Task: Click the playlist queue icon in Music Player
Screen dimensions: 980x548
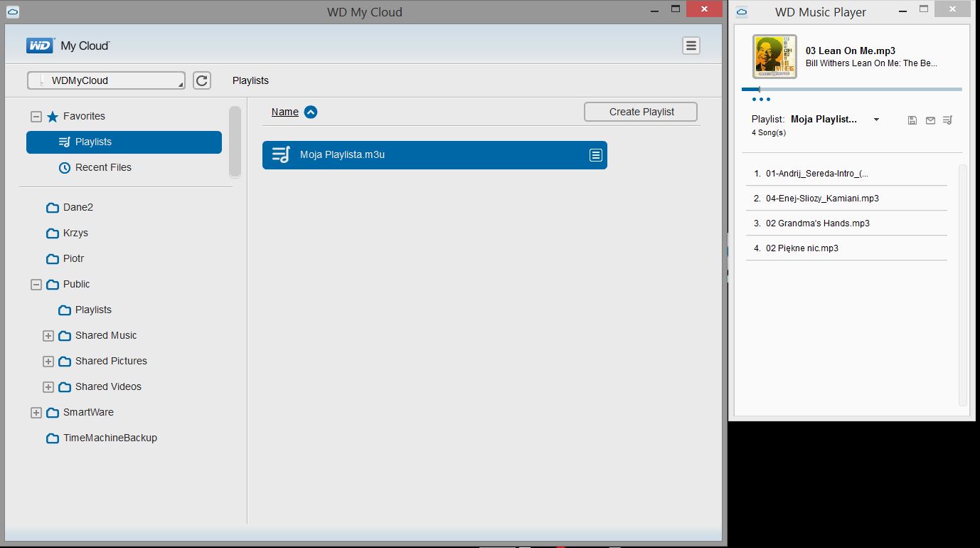Action: [947, 120]
